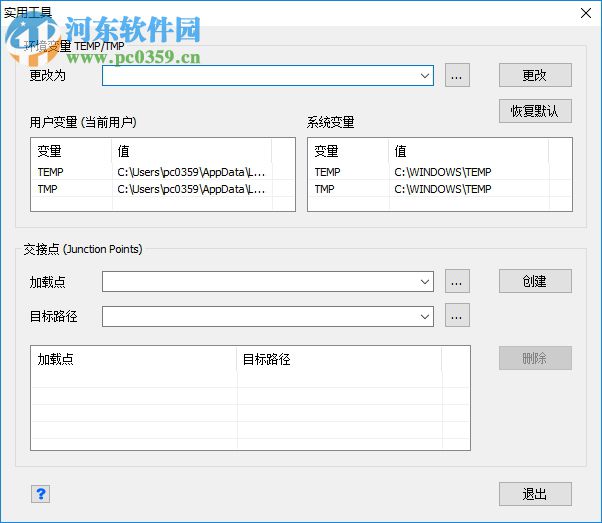This screenshot has height=523, width=602.
Task: Click 目标路径 column header in junction list
Action: [x=339, y=359]
